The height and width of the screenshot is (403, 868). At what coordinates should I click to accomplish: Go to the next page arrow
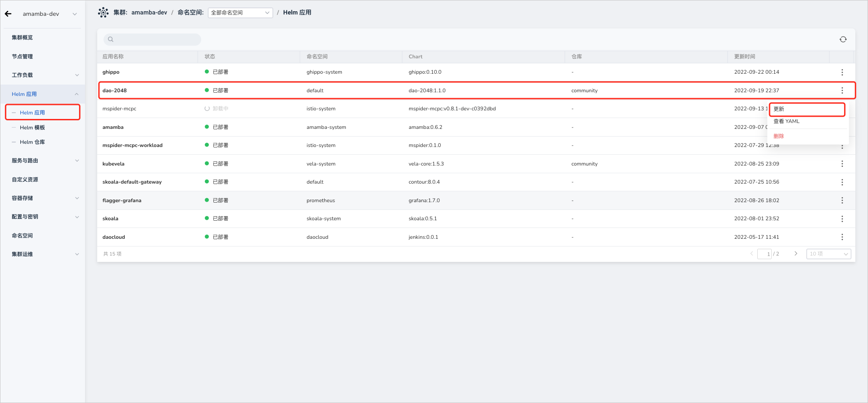pos(796,254)
